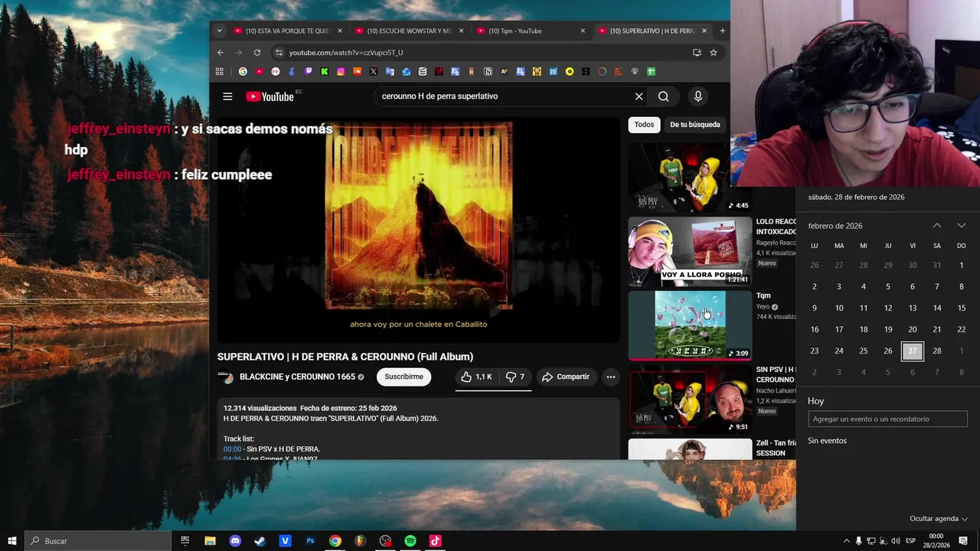Screen dimensions: 980x551
Task: Close the Tqm - YouTube tab
Action: pos(583,31)
